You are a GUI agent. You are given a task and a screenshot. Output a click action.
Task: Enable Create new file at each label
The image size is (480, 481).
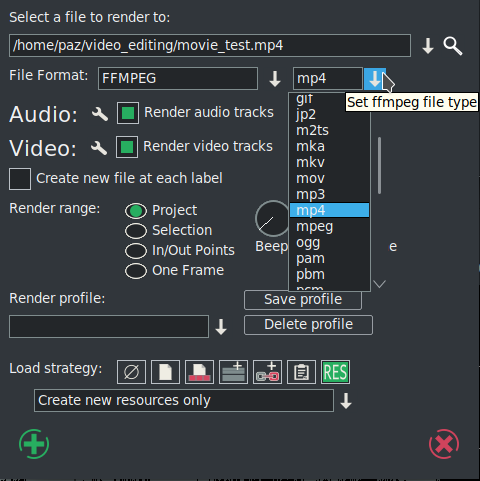coord(20,179)
